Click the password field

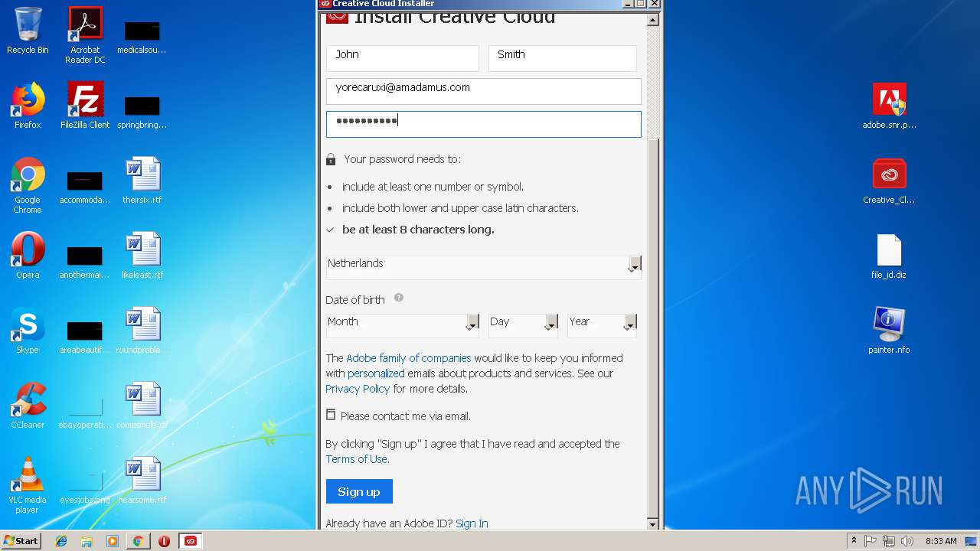(x=484, y=124)
